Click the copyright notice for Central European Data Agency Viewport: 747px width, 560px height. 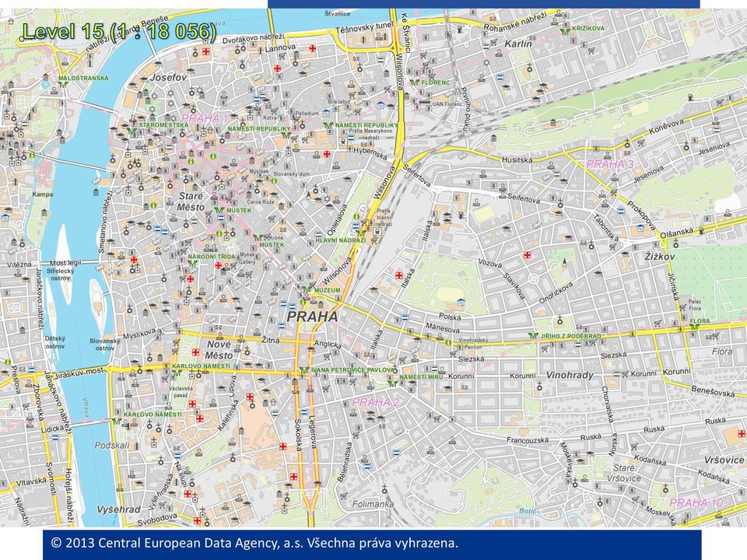[254, 543]
